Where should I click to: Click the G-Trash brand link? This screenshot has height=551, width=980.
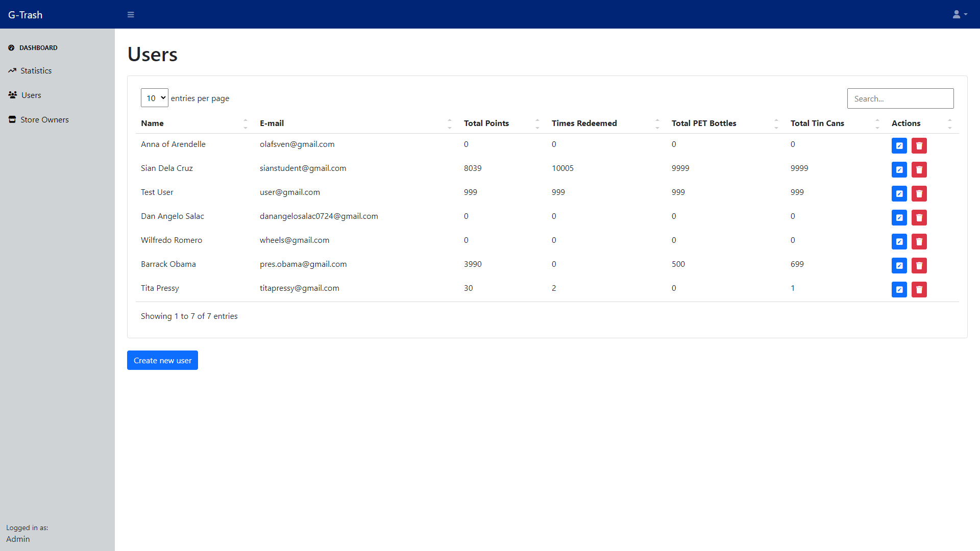coord(25,15)
